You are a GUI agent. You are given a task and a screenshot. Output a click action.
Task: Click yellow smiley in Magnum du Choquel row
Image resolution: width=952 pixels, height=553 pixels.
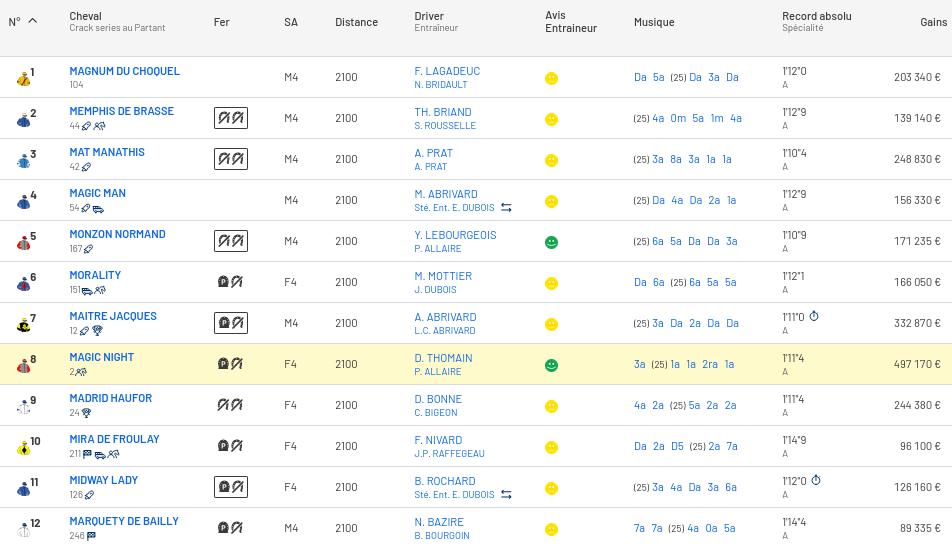tap(551, 78)
